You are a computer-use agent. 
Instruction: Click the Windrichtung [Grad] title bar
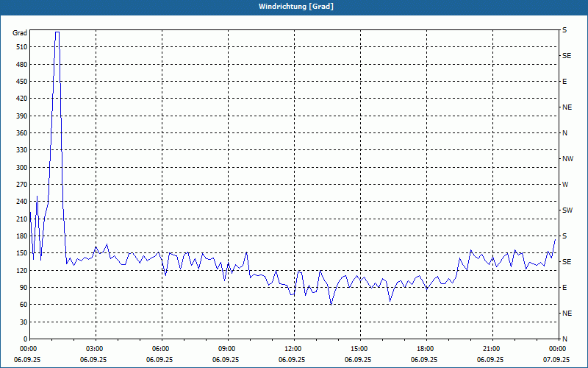pyautogui.click(x=294, y=7)
